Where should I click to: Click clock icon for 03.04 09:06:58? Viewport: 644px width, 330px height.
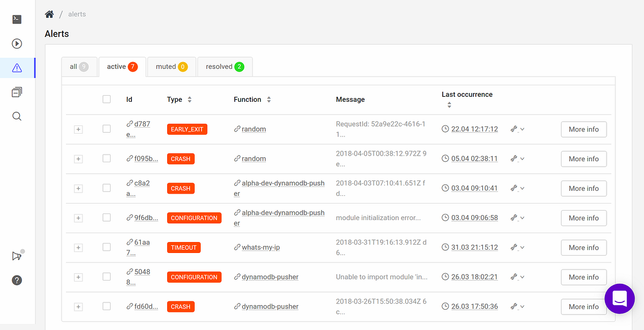point(445,218)
